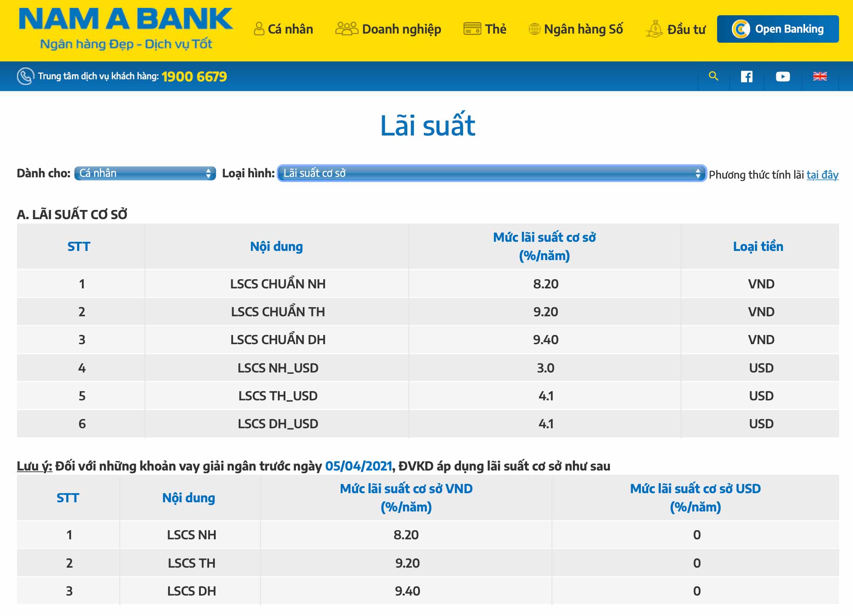Click the Mức lãi suất cơ sở (%/năm) header
Viewport: 853px width, 616px height.
(545, 246)
